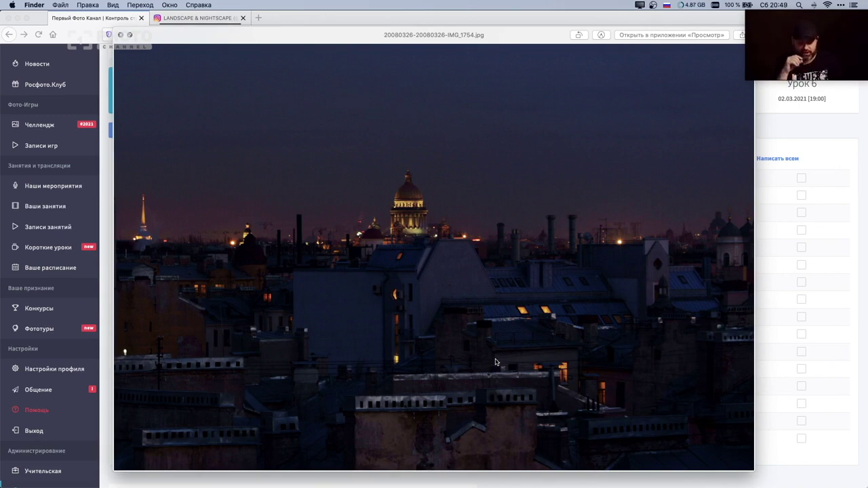The width and height of the screenshot is (868, 488).
Task: Click the Написать всем link
Action: click(777, 159)
